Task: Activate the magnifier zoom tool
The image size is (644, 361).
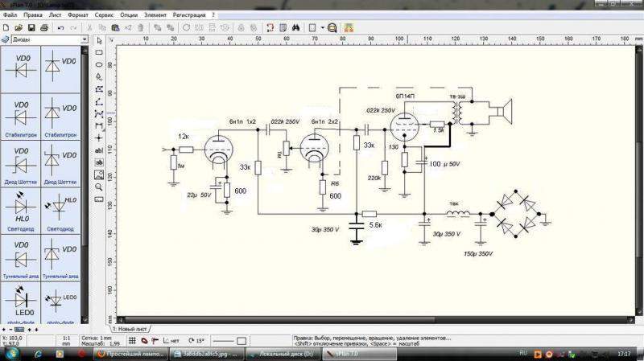Action: (99, 186)
